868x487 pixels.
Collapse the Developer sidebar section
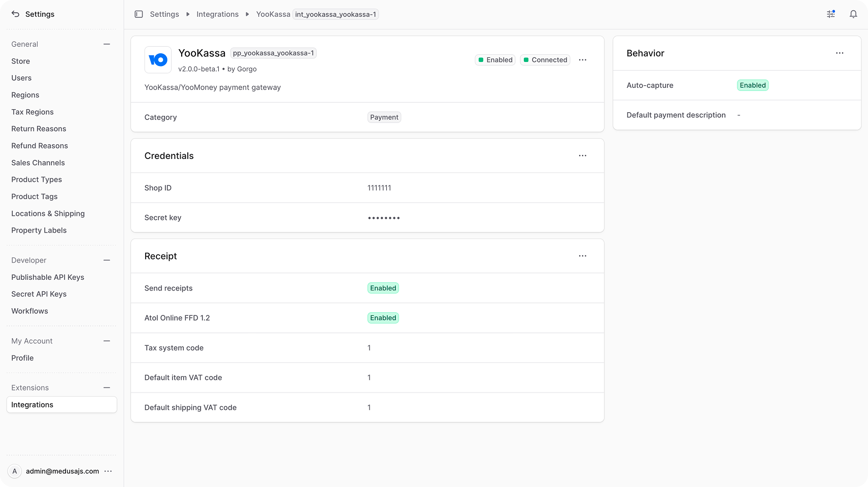point(107,261)
